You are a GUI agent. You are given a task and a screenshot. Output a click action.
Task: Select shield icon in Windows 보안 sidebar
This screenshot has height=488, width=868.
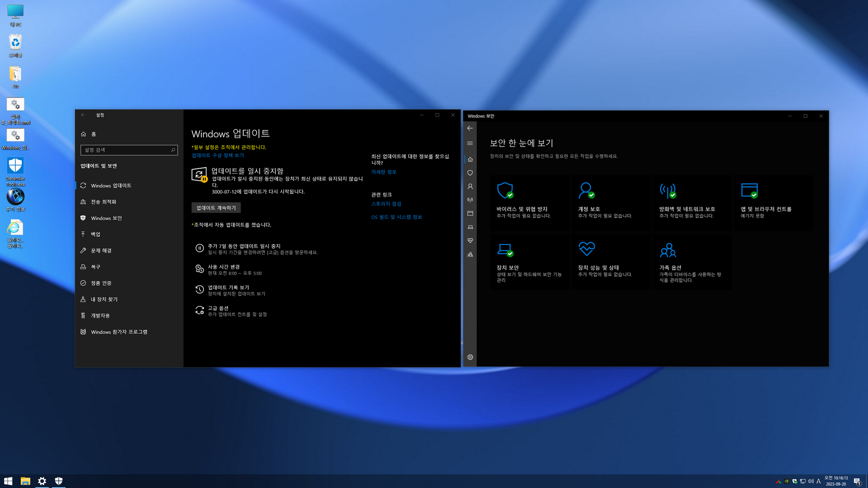click(x=470, y=173)
